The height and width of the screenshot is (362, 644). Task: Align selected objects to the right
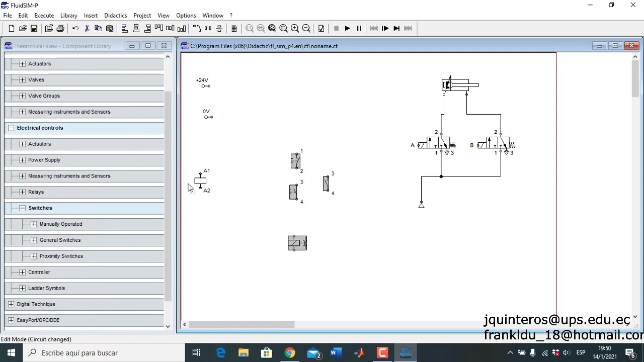[147, 29]
